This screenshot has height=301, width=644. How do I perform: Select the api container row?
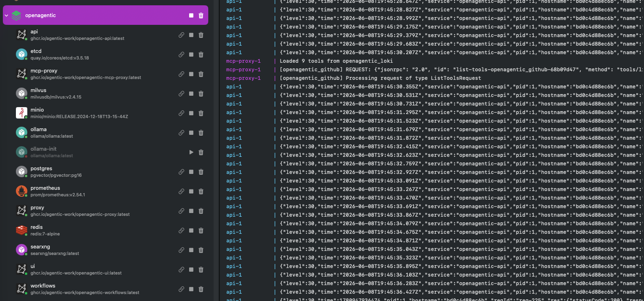(x=106, y=35)
